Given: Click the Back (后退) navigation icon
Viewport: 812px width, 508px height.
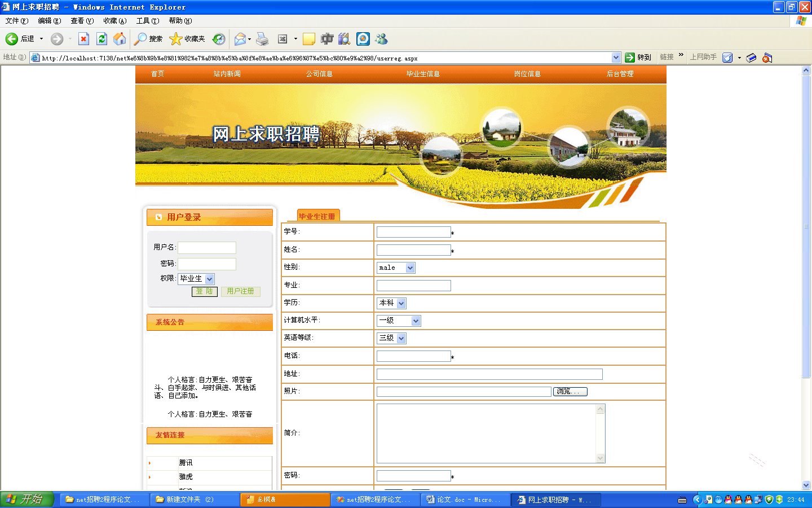Looking at the screenshot, I should tap(11, 38).
